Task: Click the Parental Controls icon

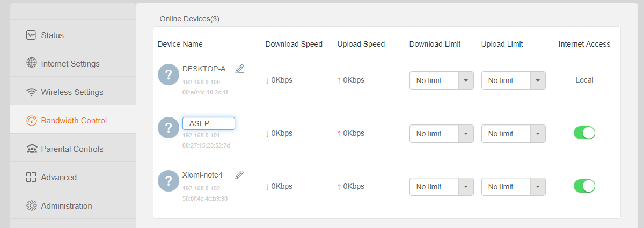Action: coord(31,149)
